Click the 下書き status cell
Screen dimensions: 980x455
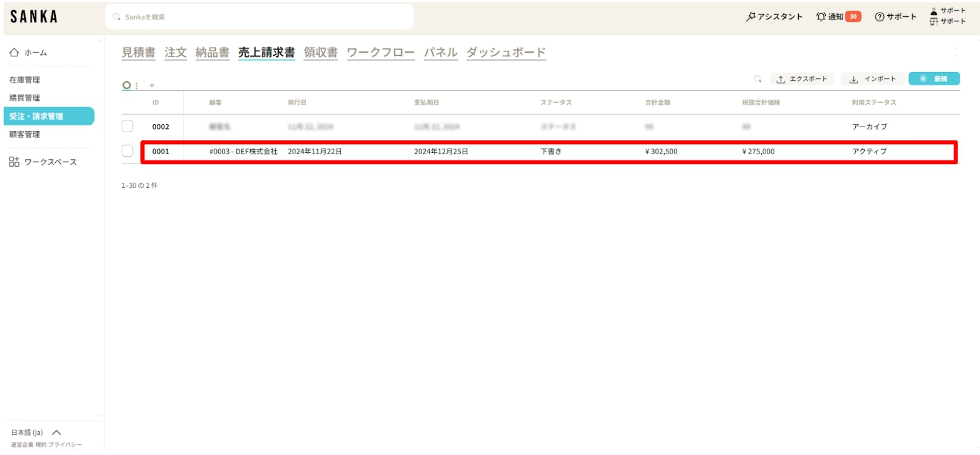click(551, 151)
